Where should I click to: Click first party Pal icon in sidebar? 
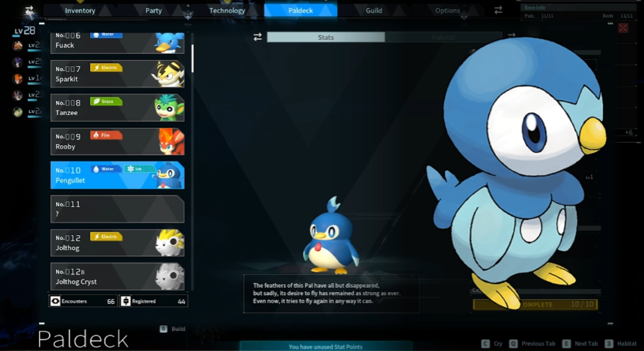pyautogui.click(x=17, y=45)
